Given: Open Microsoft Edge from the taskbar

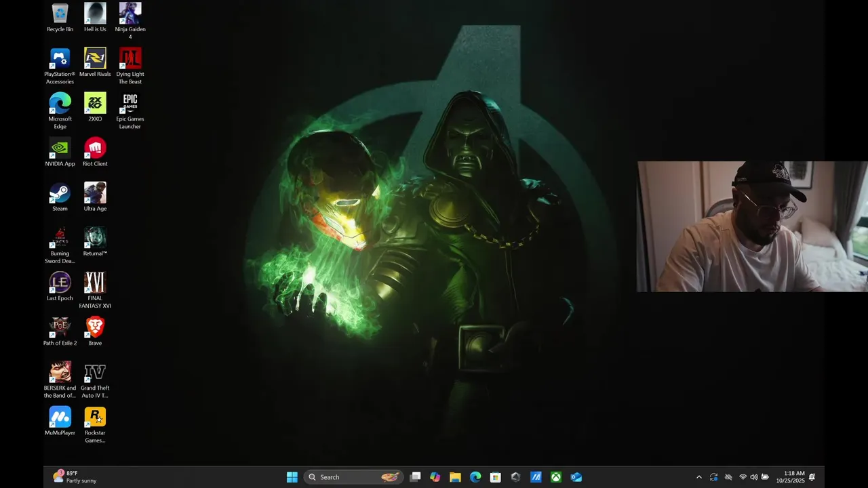Looking at the screenshot, I should click(475, 477).
